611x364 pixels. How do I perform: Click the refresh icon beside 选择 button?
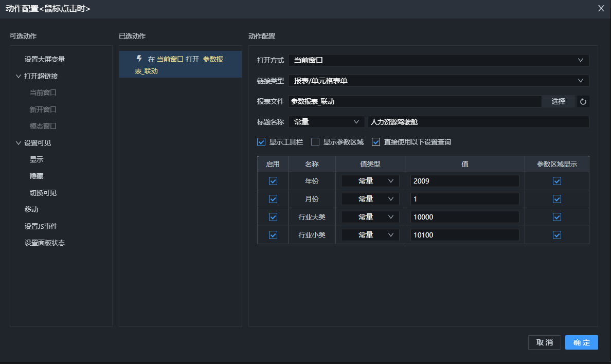(583, 102)
